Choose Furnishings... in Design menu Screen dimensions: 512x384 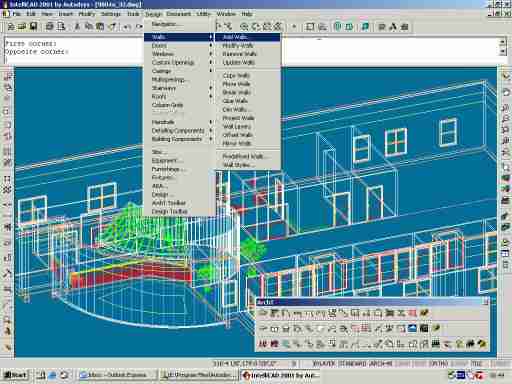coord(179,169)
